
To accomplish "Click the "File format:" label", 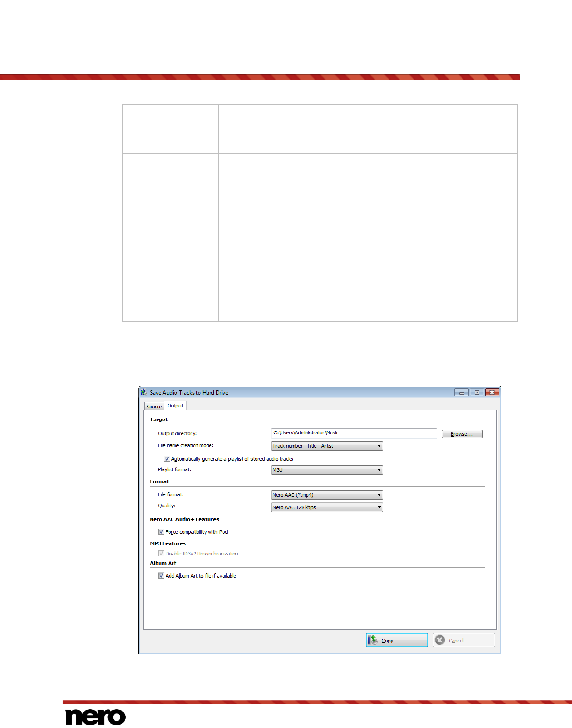I will click(x=170, y=494).
